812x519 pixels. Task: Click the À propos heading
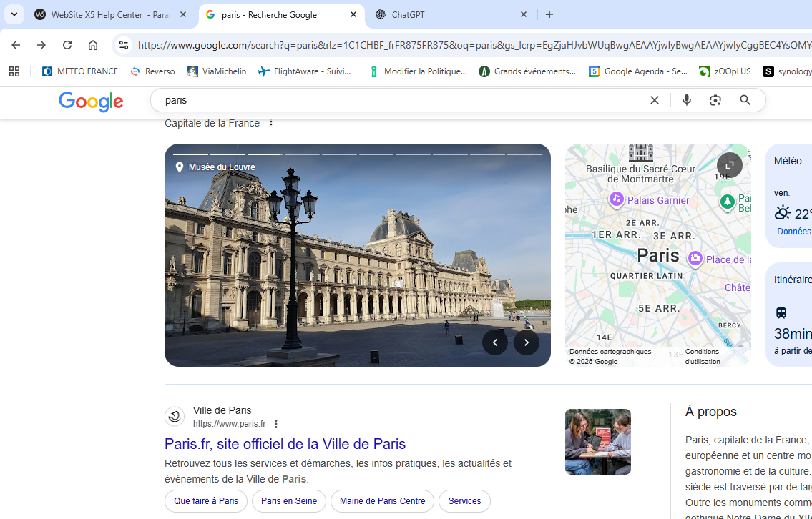711,412
